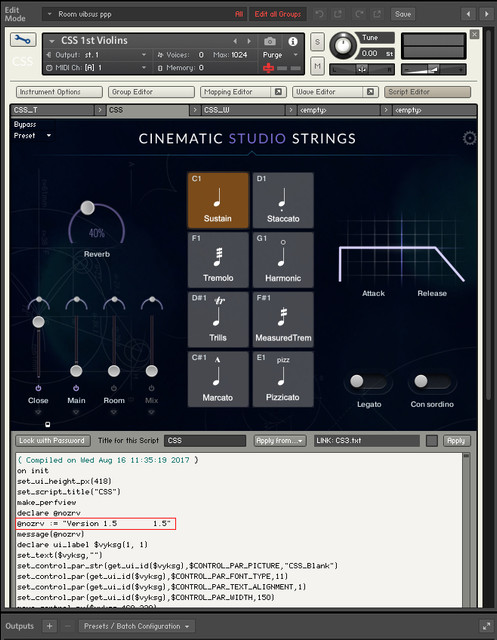Click the script title field containing CSS
Viewport: 497px width, 640px height.
coord(205,441)
